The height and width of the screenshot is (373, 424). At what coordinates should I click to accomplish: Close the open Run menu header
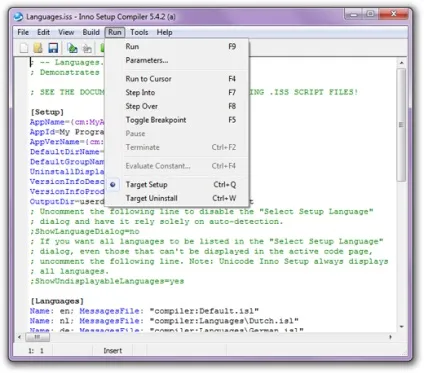click(115, 32)
